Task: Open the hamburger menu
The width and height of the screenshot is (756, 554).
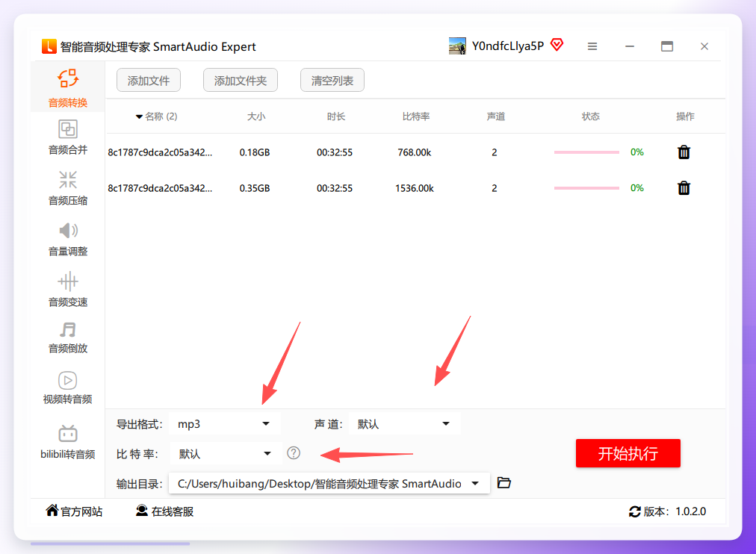Action: click(592, 46)
